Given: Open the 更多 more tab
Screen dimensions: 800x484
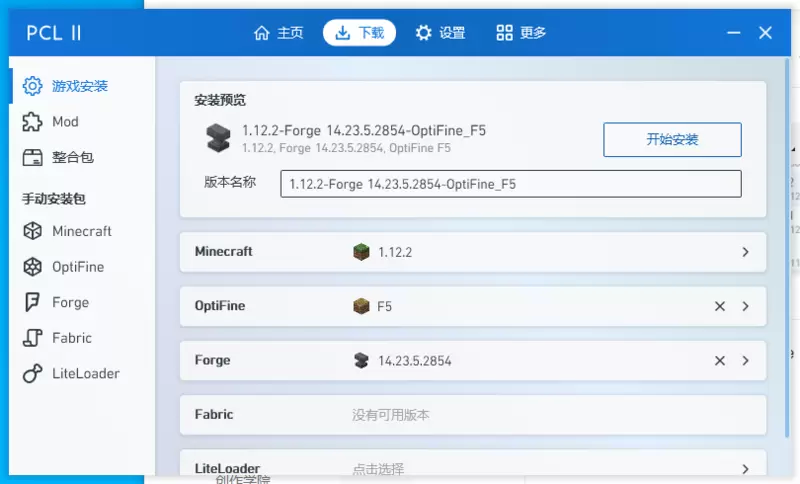Looking at the screenshot, I should tap(521, 33).
